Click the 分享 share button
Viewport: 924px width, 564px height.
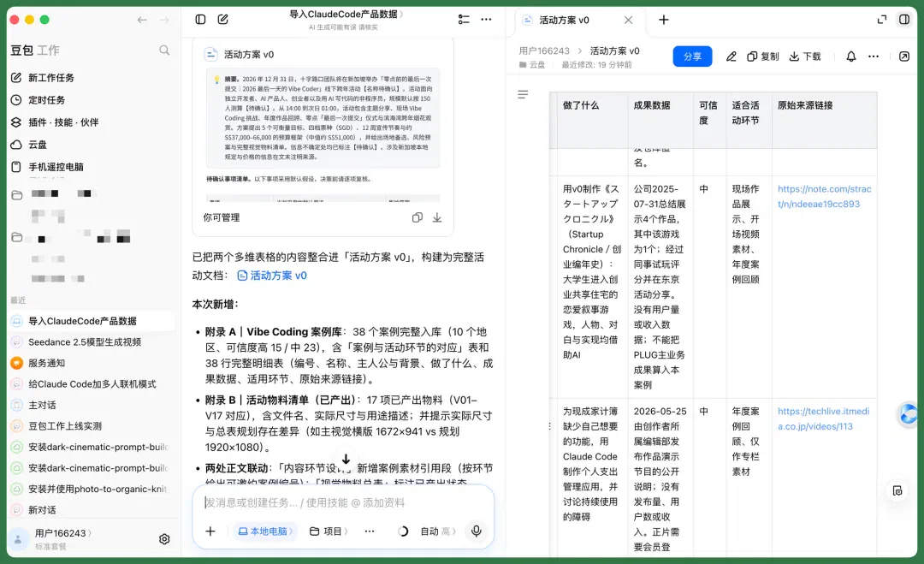pyautogui.click(x=692, y=56)
